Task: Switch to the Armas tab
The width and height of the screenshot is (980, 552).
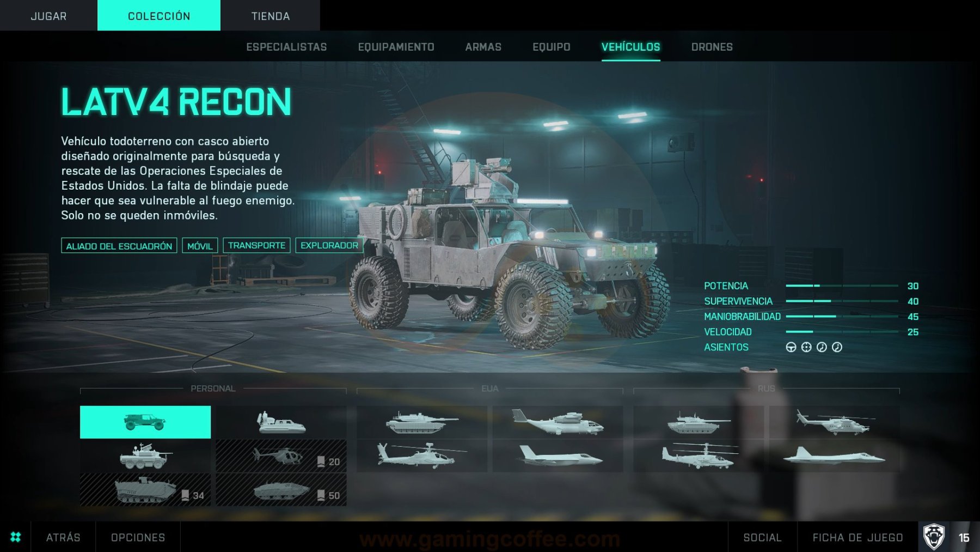Action: [483, 47]
